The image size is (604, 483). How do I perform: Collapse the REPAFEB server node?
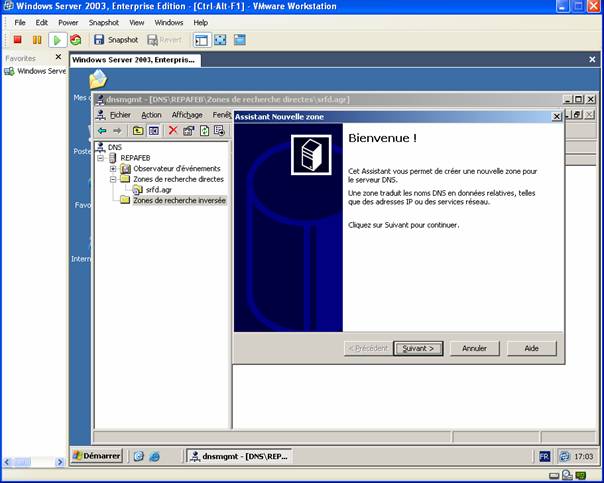point(101,158)
